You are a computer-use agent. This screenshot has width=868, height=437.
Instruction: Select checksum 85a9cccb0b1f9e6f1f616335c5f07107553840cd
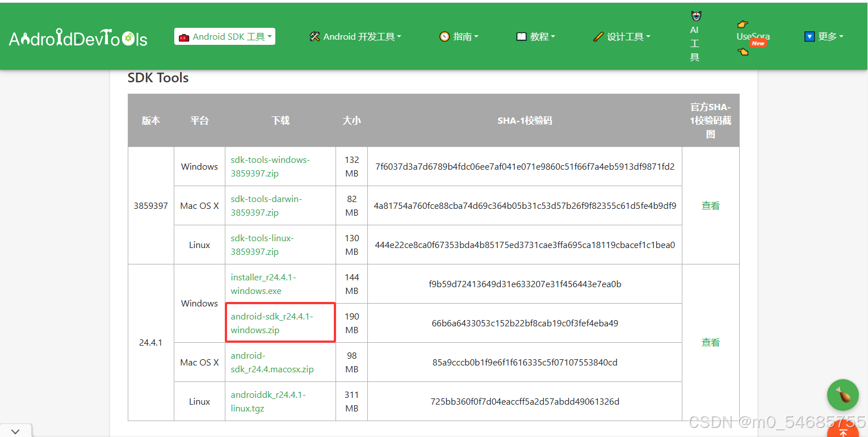click(525, 362)
